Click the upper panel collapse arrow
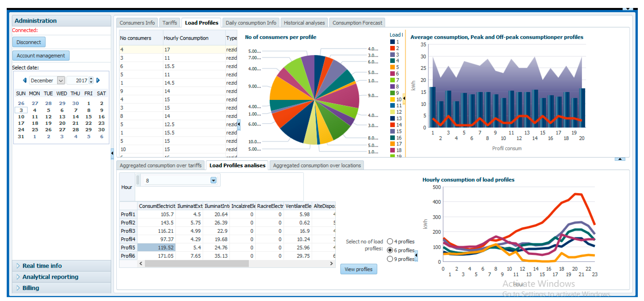 coord(620,159)
